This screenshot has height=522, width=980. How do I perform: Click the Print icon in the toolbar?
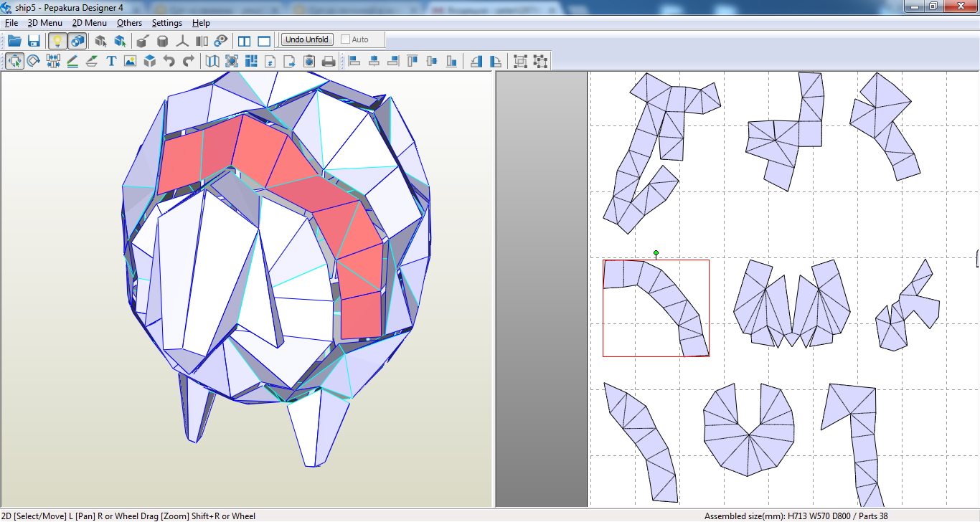tap(329, 61)
